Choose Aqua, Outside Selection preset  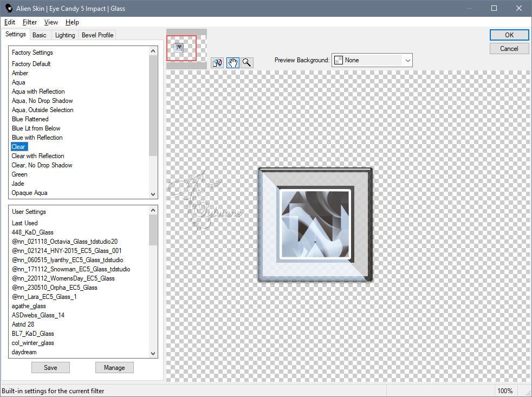pyautogui.click(x=42, y=109)
